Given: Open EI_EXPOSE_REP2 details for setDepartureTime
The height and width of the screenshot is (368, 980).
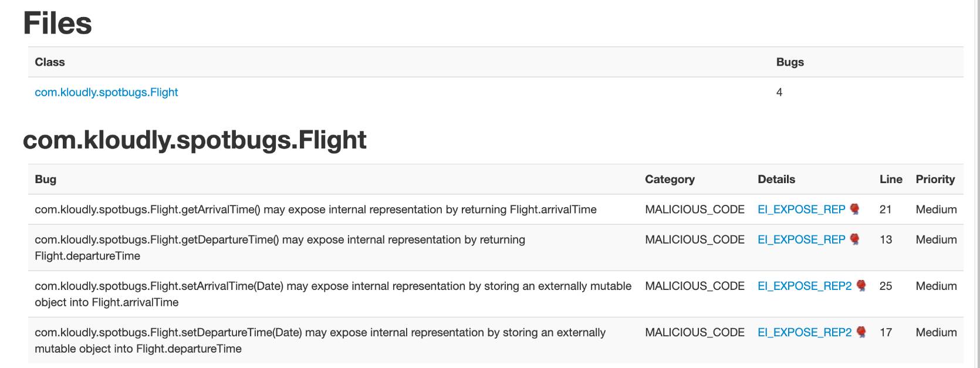Looking at the screenshot, I should 805,332.
